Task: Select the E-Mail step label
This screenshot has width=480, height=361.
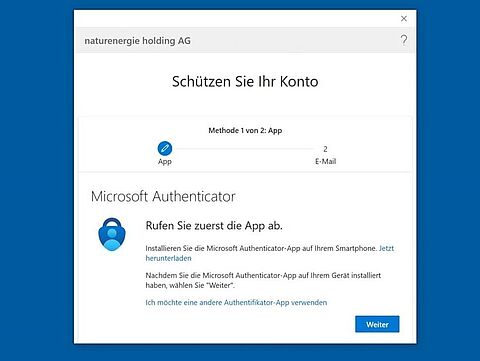Action: tap(325, 161)
